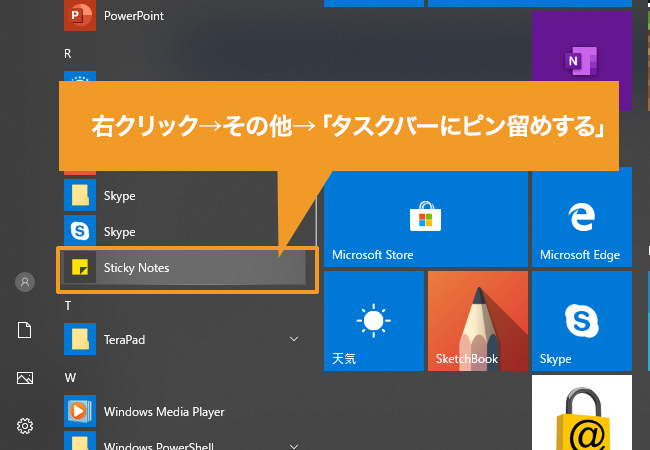Launch the Microsoft Edge tile
Image resolution: width=650 pixels, height=450 pixels.
581,219
